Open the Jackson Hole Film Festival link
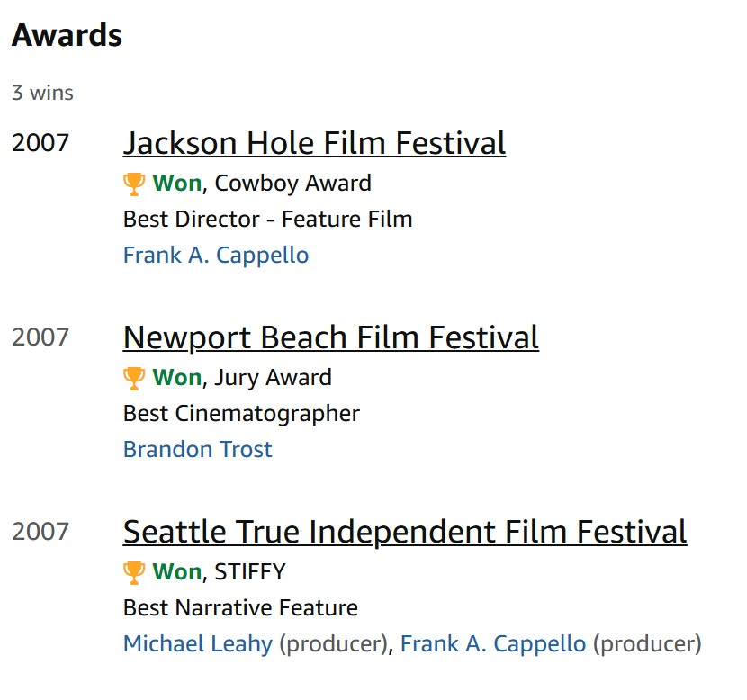Screen dimensions: 747x700 point(314,144)
